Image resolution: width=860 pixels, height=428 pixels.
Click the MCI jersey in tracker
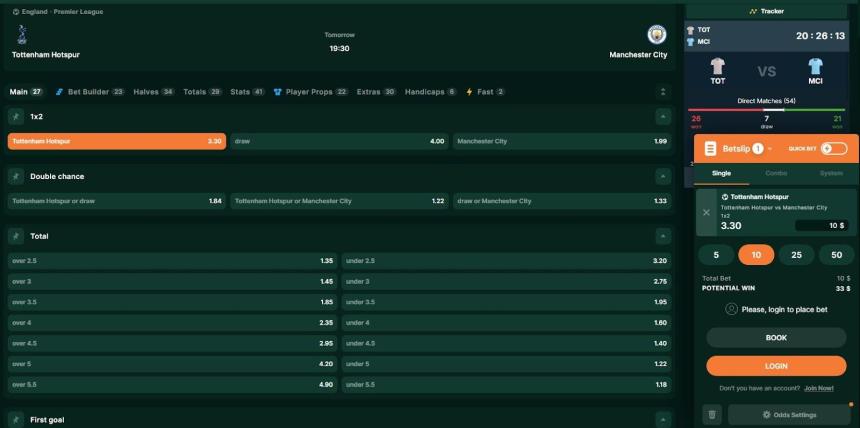tap(816, 66)
